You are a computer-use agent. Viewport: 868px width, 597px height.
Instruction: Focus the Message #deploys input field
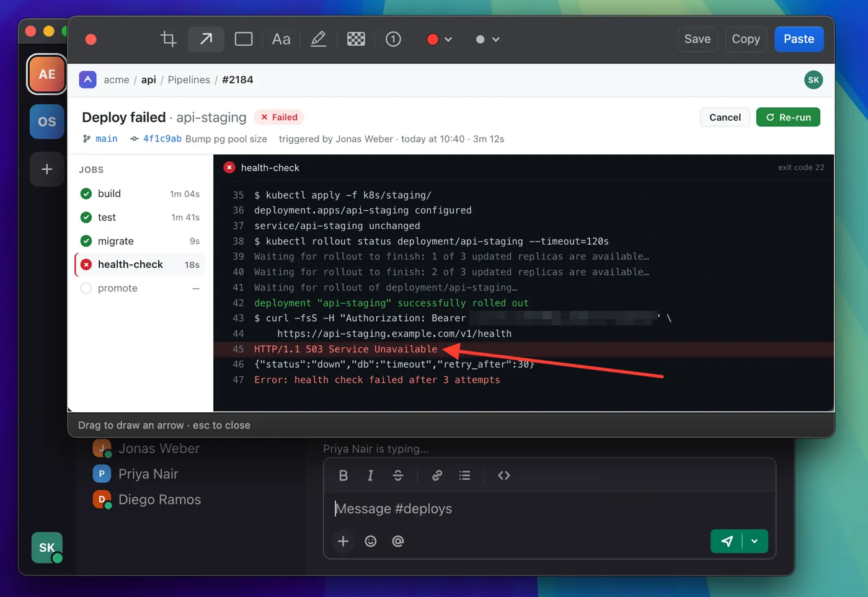tap(549, 508)
